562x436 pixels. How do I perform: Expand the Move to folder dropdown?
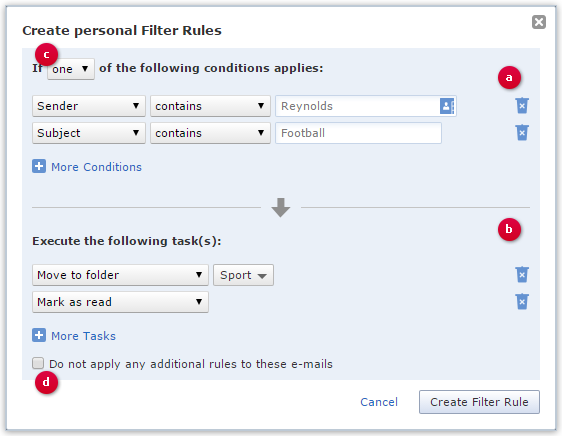pyautogui.click(x=120, y=275)
